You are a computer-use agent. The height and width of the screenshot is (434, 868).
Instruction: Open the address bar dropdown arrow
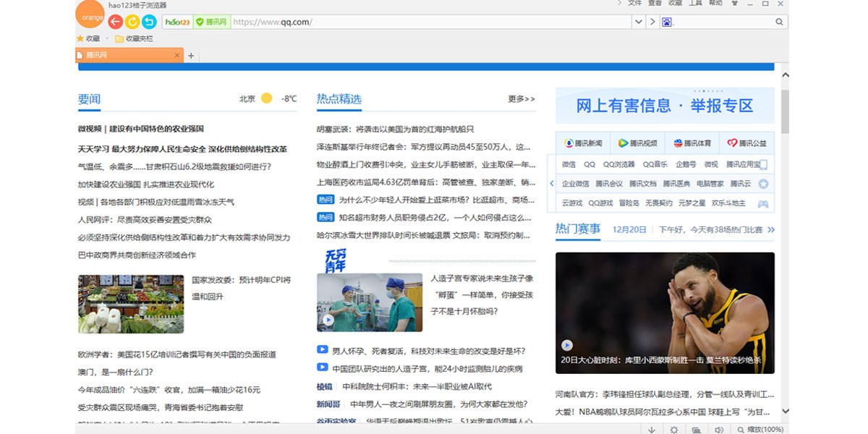point(639,22)
